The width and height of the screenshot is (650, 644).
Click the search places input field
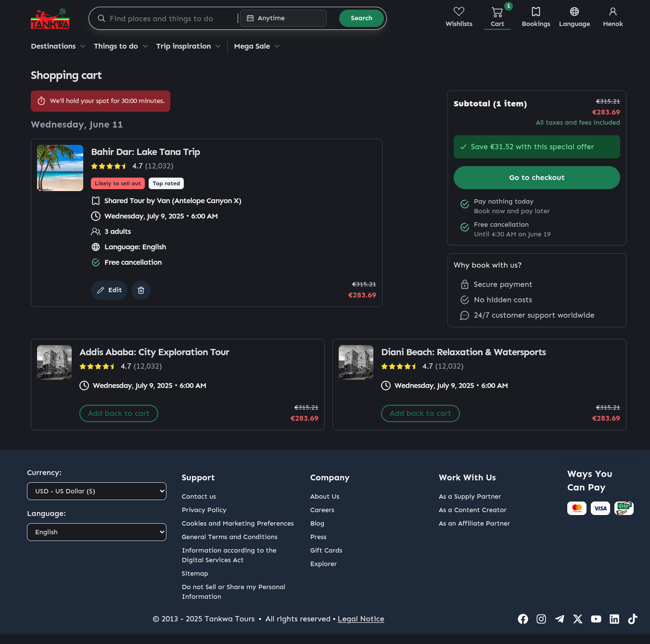tap(168, 19)
